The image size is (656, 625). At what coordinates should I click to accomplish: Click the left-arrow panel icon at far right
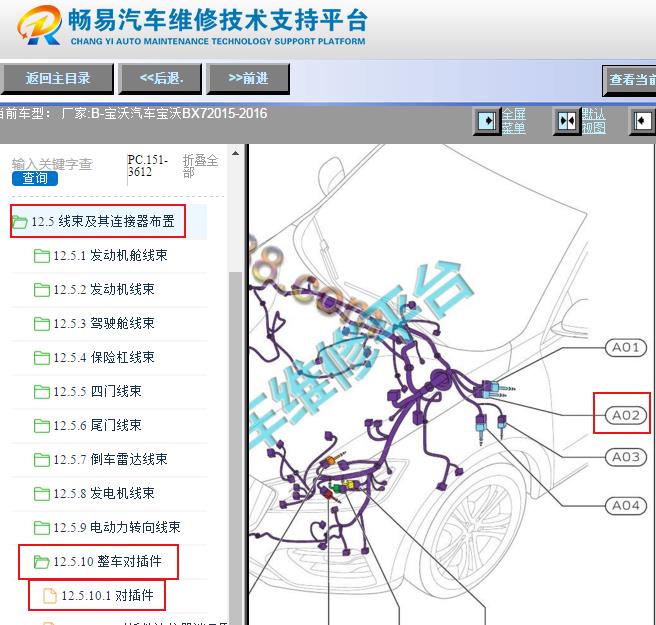(x=643, y=121)
